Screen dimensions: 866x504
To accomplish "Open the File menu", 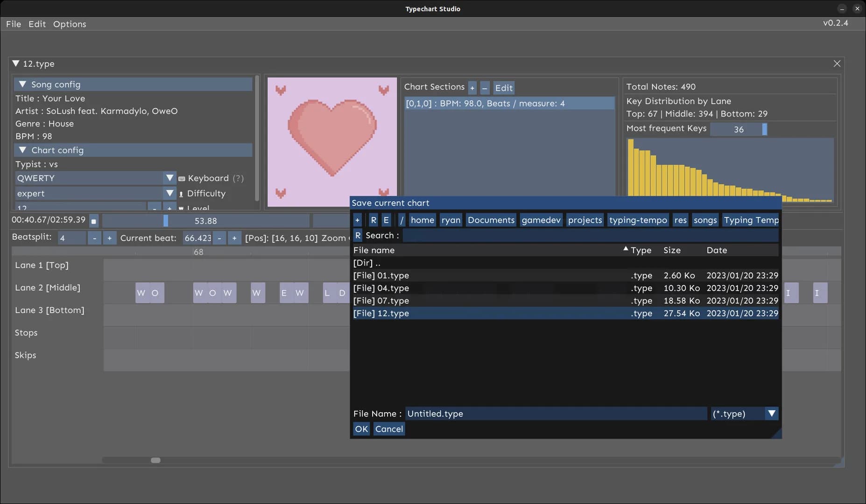I will 14,24.
